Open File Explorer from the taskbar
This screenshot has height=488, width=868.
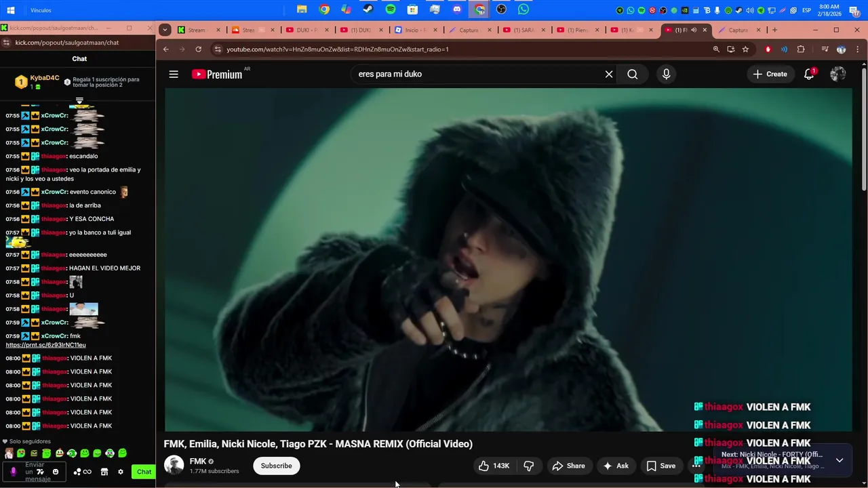pyautogui.click(x=302, y=9)
